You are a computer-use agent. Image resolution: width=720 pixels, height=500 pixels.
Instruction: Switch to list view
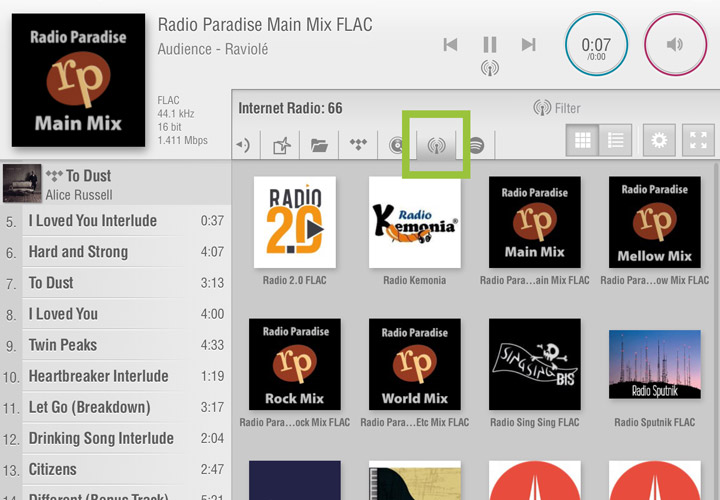pos(616,141)
